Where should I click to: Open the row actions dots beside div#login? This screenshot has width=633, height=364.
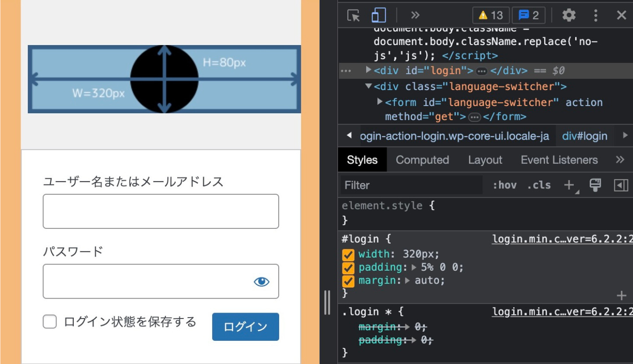(346, 71)
